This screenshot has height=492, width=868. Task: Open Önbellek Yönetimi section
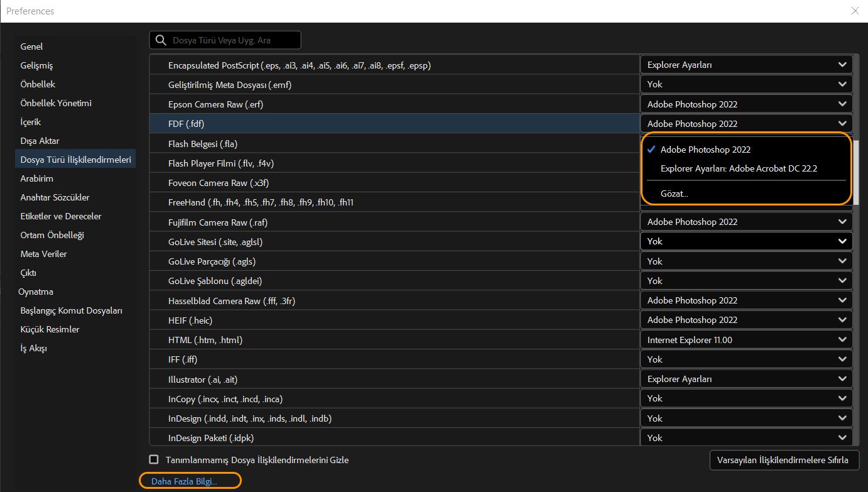coord(56,103)
